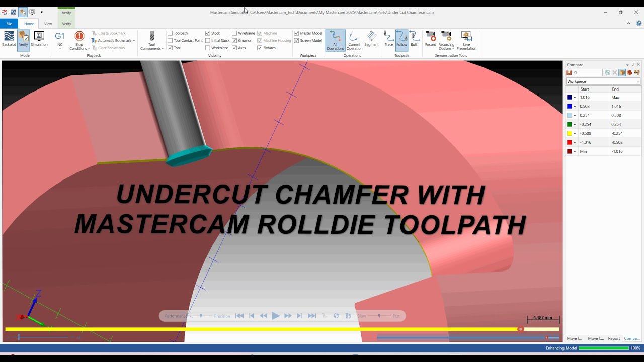Choose the Both toolpath mode
Image resolution: width=644 pixels, height=362 pixels.
[414, 39]
